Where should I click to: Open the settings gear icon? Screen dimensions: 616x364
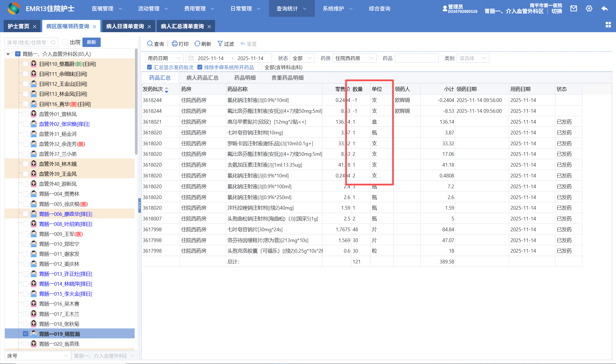589,9
